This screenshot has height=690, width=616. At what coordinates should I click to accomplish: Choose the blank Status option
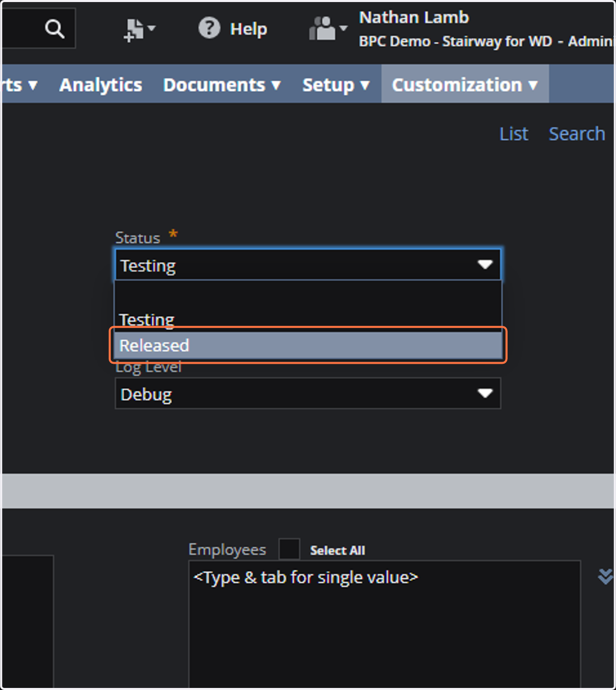[307, 294]
